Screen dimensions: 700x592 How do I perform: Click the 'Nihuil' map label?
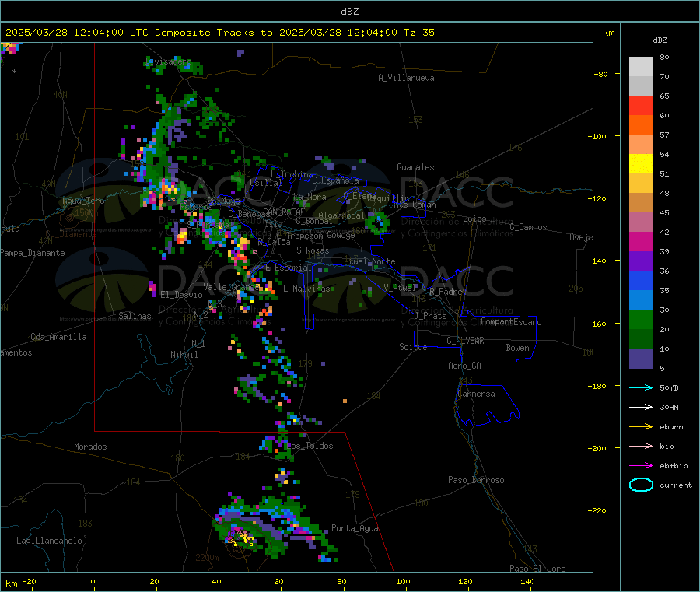click(184, 355)
